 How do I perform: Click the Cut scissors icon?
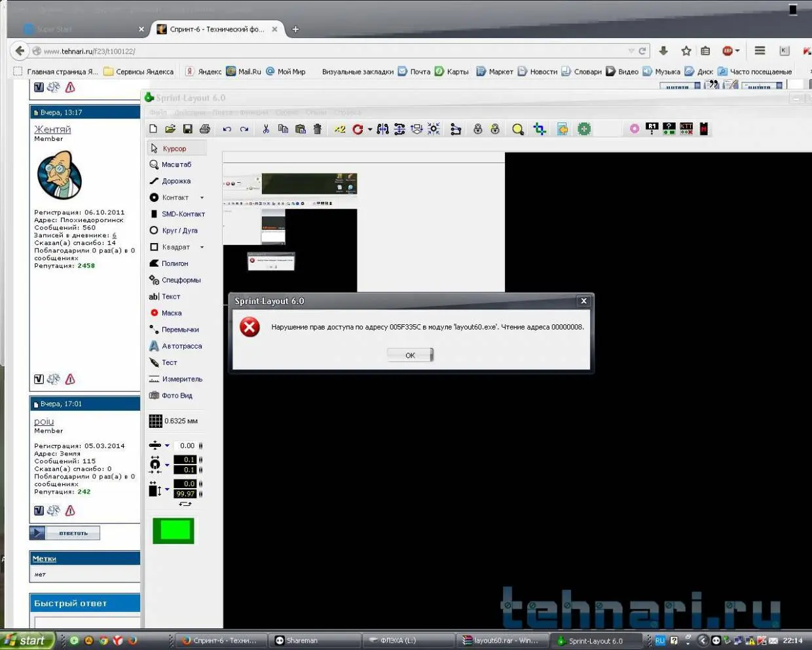click(266, 129)
